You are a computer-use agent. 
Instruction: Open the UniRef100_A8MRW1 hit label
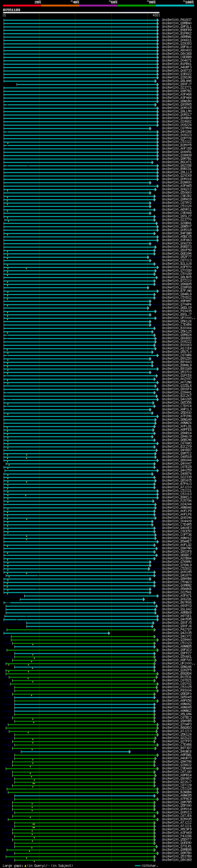pos(177,37)
